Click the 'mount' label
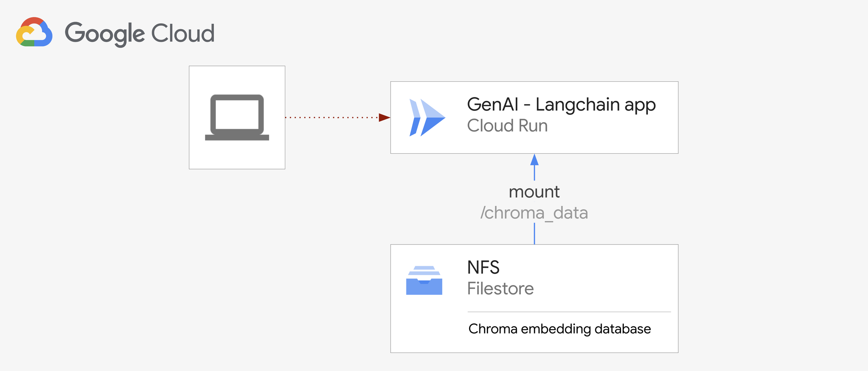The height and width of the screenshot is (371, 868). tap(534, 192)
